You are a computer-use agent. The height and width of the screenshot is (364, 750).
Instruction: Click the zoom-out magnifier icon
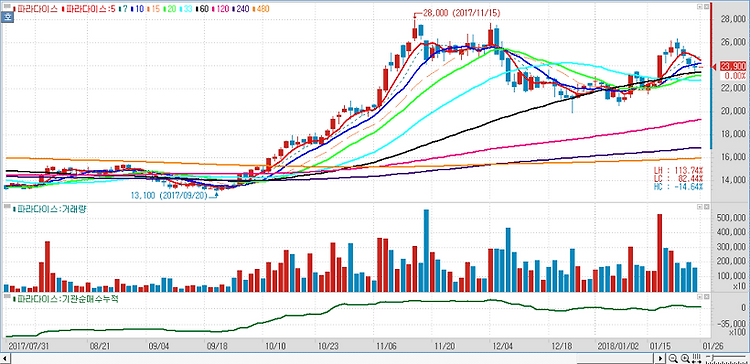coord(673,358)
